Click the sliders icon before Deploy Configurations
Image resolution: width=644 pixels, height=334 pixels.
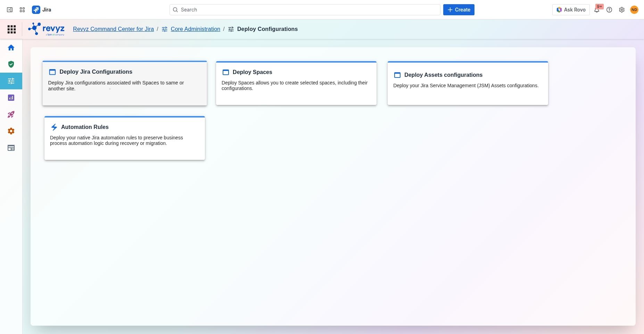point(231,29)
